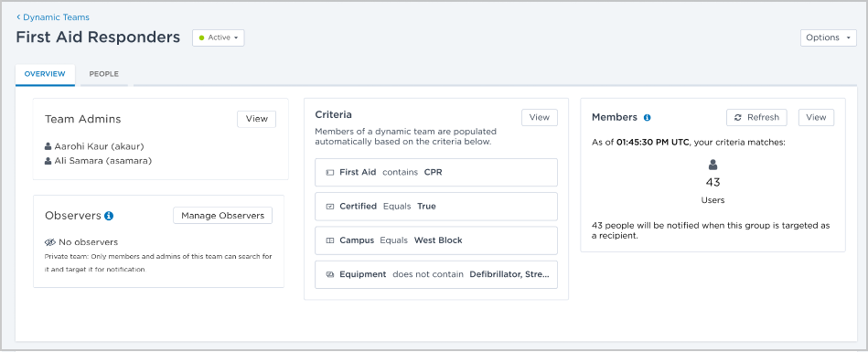
Task: Click the Equipment criterion icon
Action: 330,274
